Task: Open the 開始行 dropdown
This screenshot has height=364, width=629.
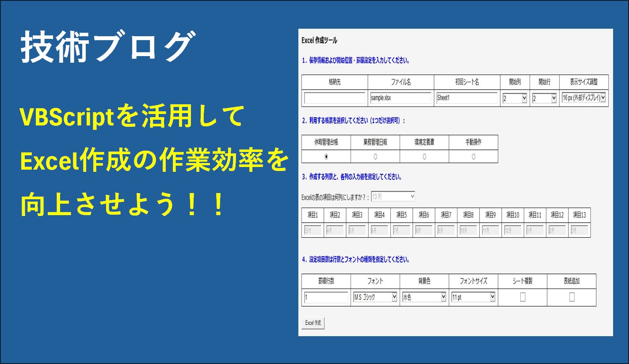Action: pyautogui.click(x=544, y=99)
